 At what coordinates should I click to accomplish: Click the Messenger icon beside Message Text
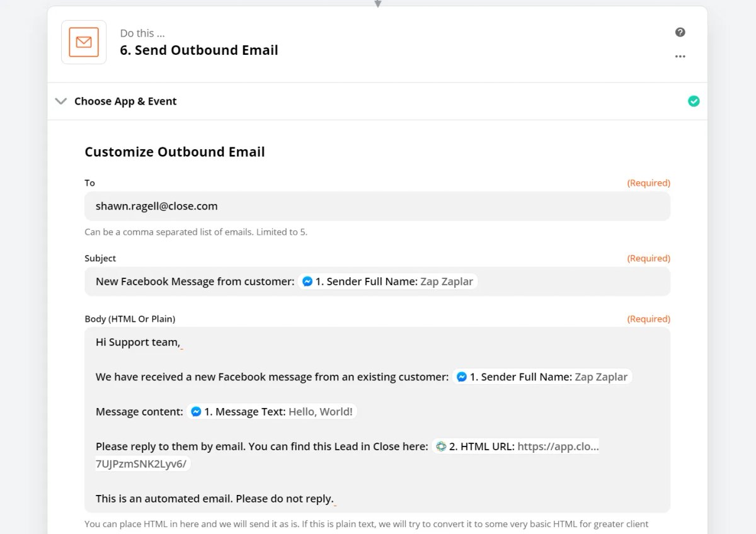point(196,412)
